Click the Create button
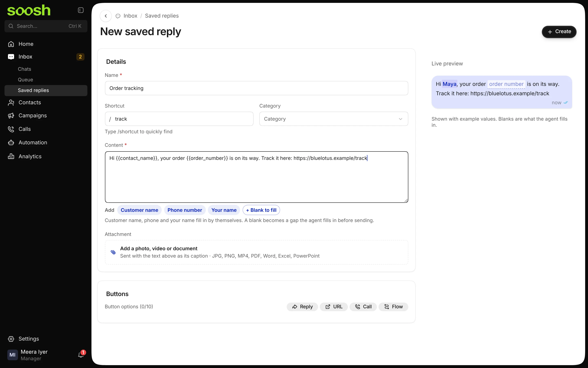Screen dimensions: 588x368 pos(559,32)
